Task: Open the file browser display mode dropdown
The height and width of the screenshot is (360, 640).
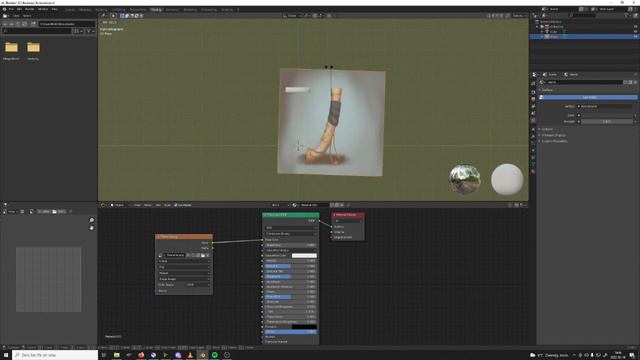Action: click(79, 31)
